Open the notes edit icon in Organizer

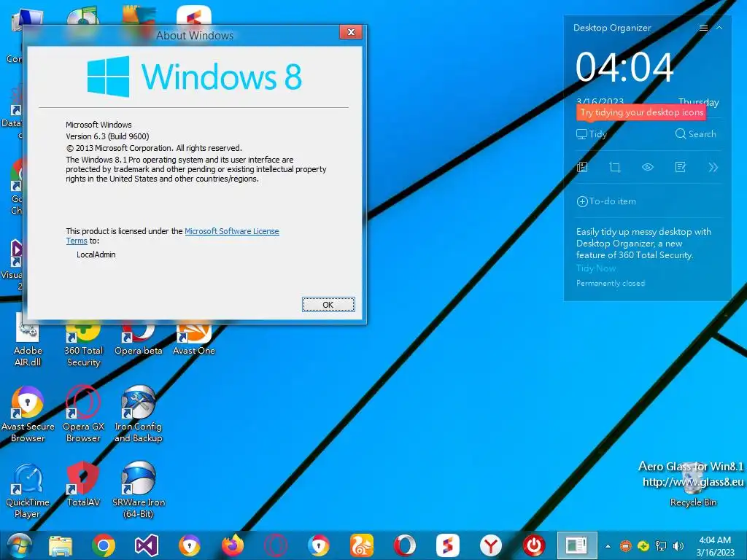681,167
